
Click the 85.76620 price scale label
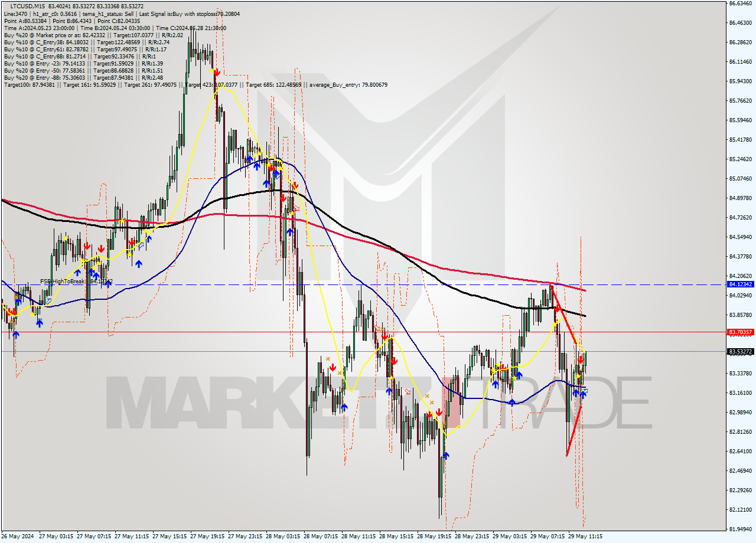click(741, 100)
